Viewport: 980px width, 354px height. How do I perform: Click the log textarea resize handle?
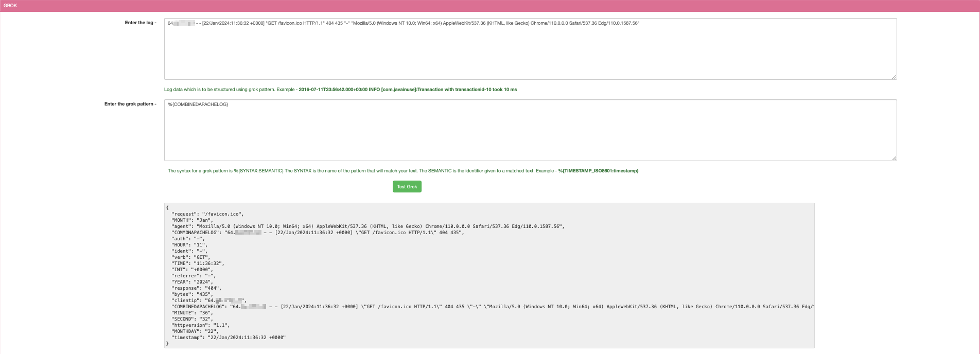[x=894, y=77]
